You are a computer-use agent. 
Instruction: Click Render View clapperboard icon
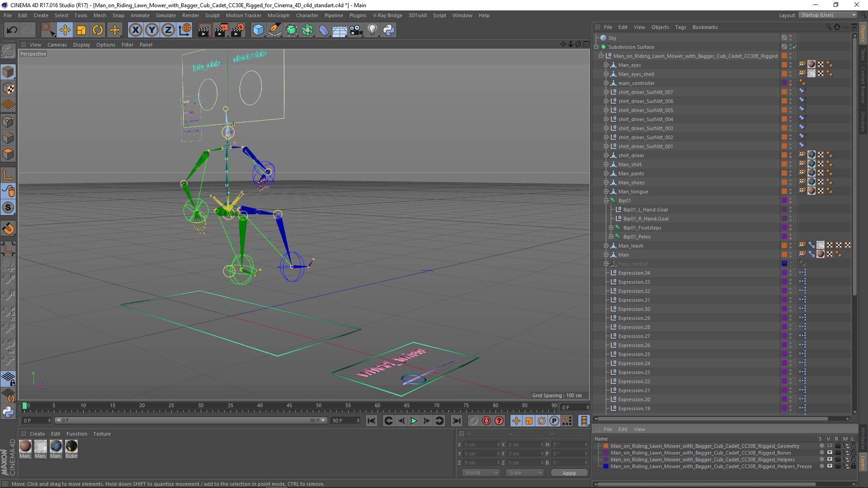point(204,30)
